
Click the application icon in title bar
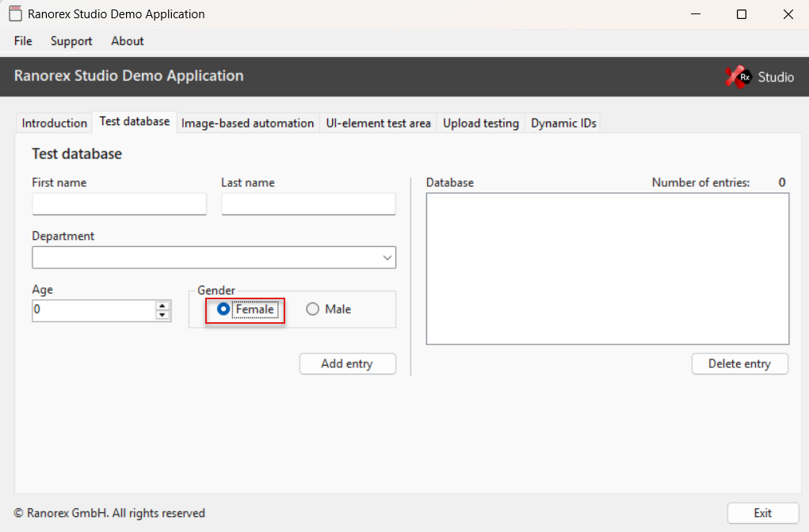pos(14,14)
